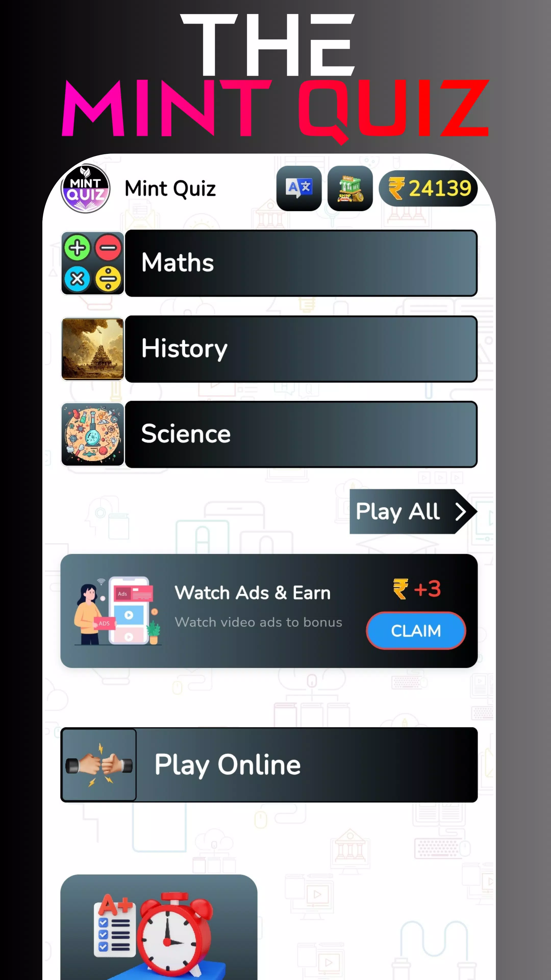551x980 pixels.
Task: Click the Mint Quiz app icon
Action: 85,188
